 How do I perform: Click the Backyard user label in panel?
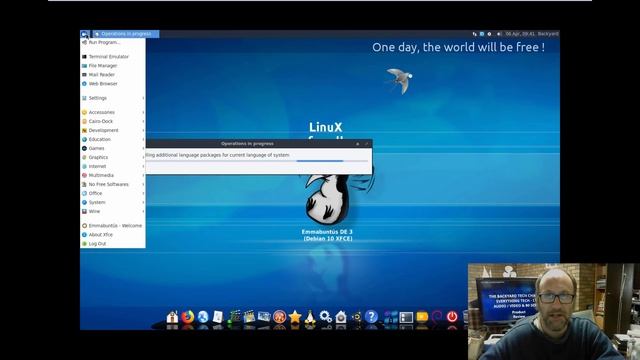point(548,34)
